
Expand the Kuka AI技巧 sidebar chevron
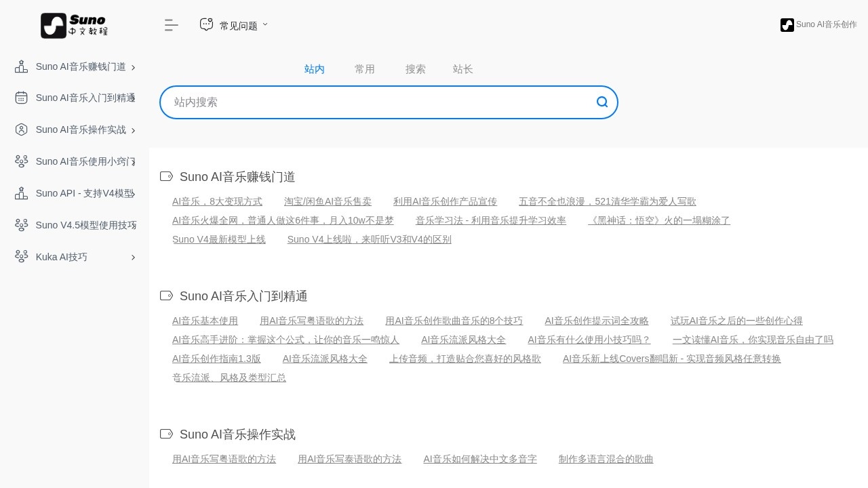tap(133, 258)
